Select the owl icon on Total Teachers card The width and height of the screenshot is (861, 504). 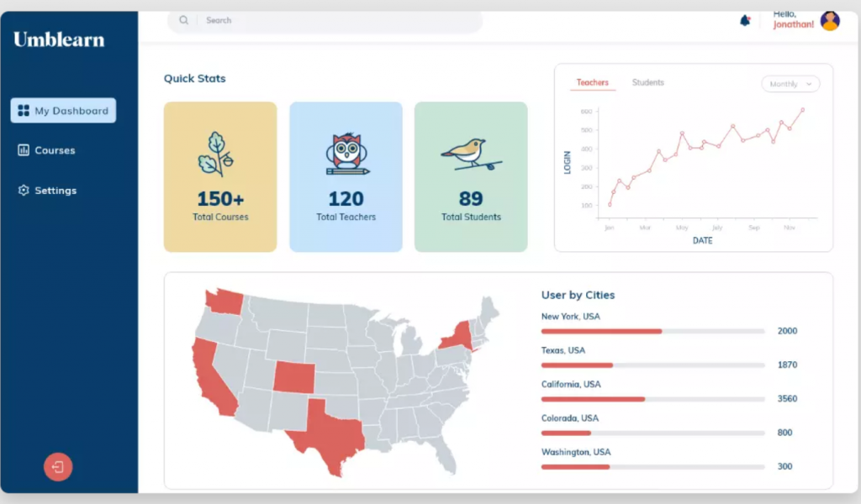[x=346, y=153]
